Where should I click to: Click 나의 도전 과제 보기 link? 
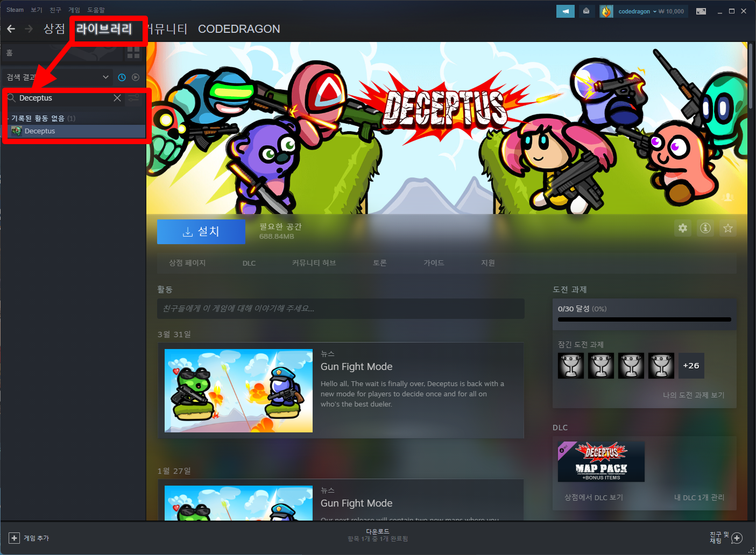[x=694, y=395]
